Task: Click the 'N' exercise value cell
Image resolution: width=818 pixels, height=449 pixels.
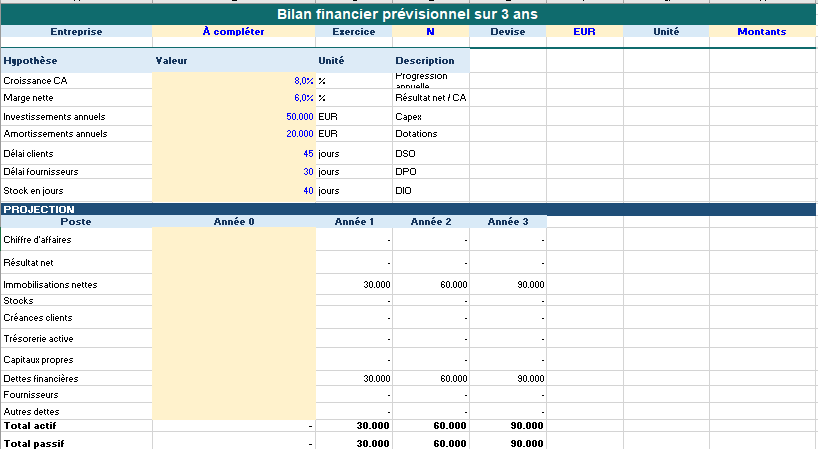Action: pos(430,31)
